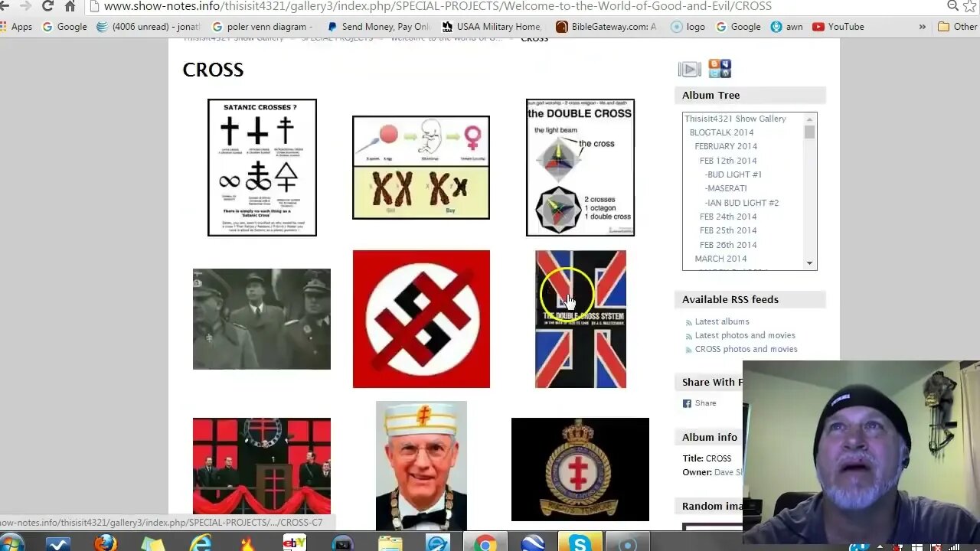Open the Satanic Crosses thumbnail
Image resolution: width=980 pixels, height=551 pixels.
(262, 168)
